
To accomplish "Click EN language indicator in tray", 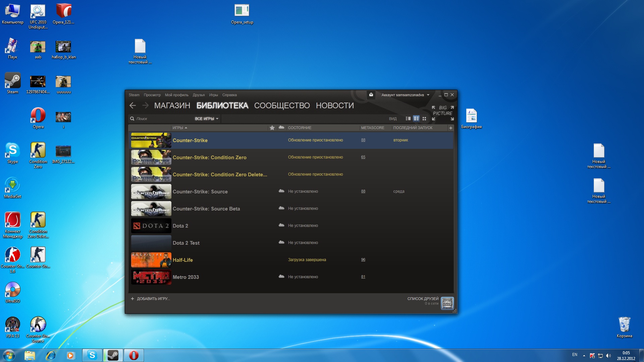I will click(x=575, y=355).
